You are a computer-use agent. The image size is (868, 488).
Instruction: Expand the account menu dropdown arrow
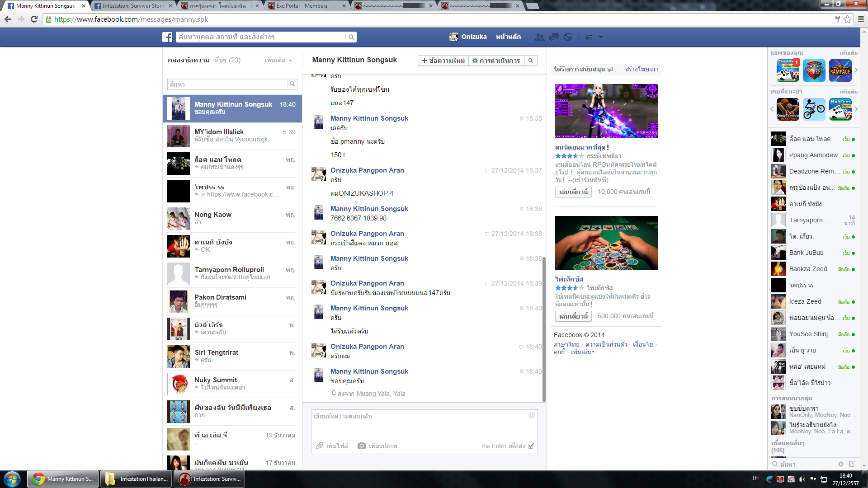click(601, 37)
